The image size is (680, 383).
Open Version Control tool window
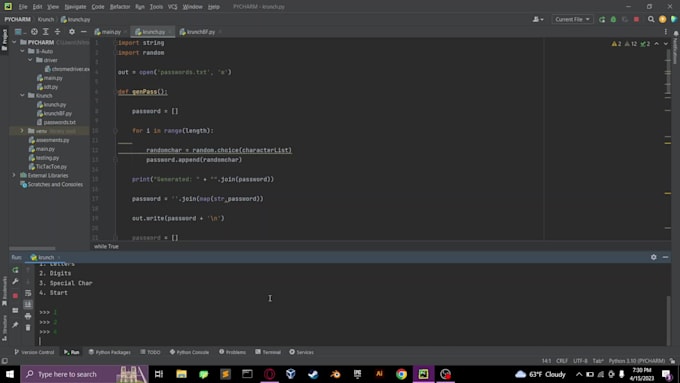coord(34,352)
